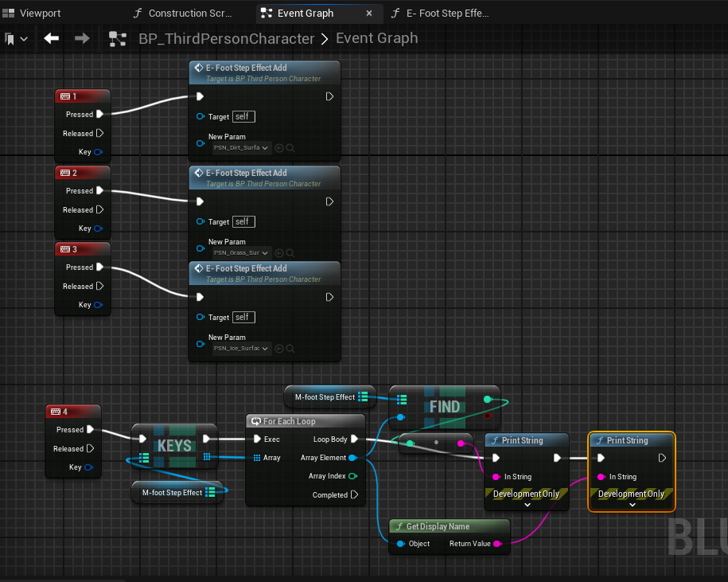728x582 pixels.
Task: Click the Pressed exec pin of key 3
Action: pos(99,267)
